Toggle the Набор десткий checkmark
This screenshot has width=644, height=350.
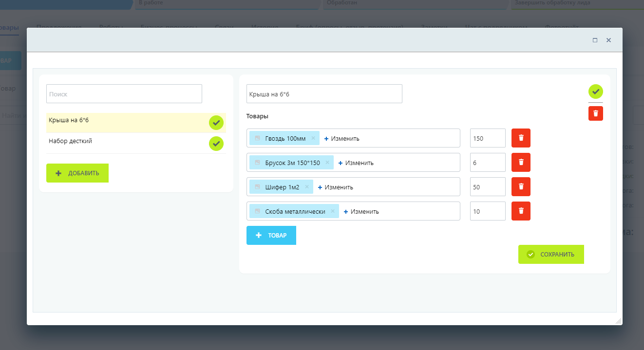[x=216, y=144]
